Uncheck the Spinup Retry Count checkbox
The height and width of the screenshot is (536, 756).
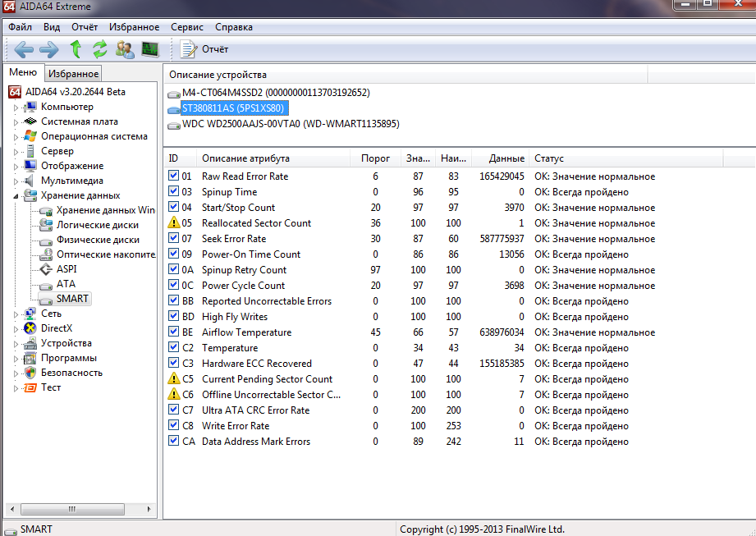pyautogui.click(x=173, y=269)
